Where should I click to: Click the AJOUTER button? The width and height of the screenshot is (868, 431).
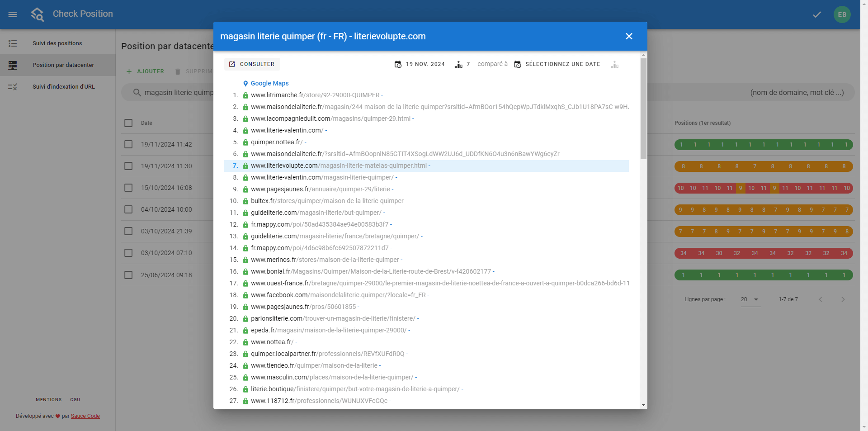145,71
